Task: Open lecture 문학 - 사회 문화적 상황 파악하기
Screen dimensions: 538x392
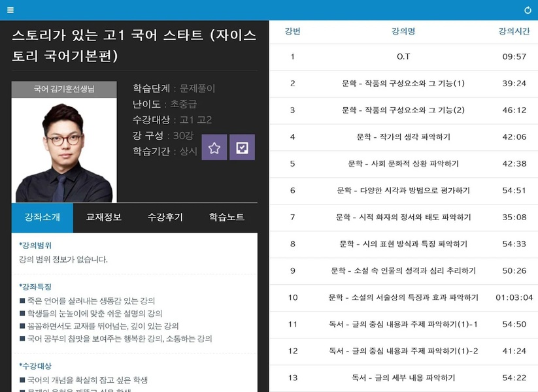Action: click(x=403, y=164)
